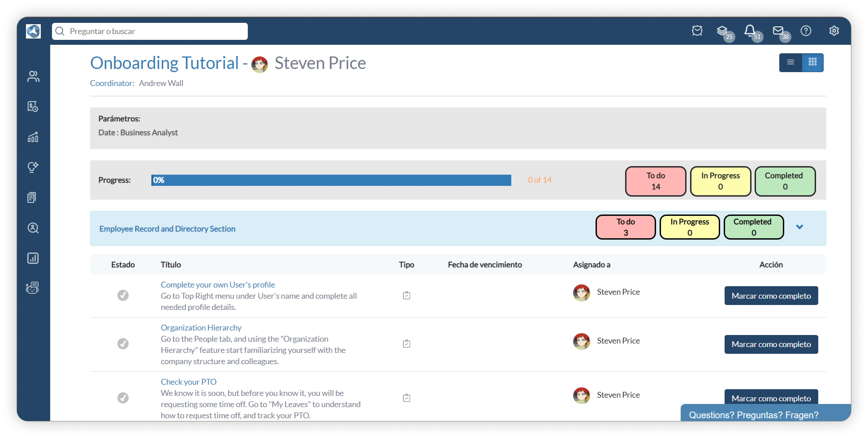
Task: Click the blue progress bar
Action: tap(331, 180)
